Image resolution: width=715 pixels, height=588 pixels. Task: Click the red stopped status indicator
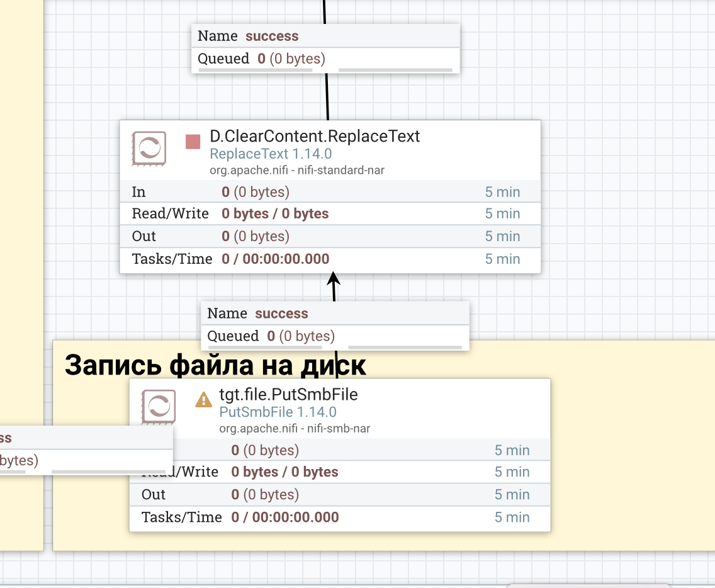pyautogui.click(x=193, y=142)
